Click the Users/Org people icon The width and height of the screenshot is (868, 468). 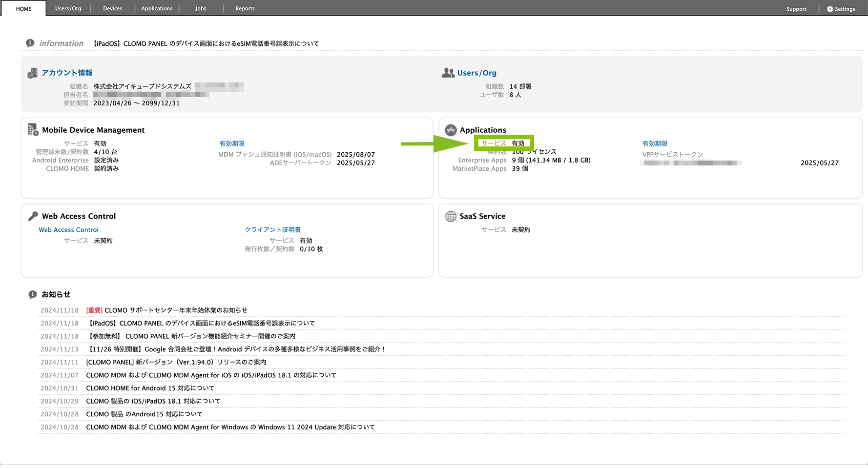click(x=448, y=73)
